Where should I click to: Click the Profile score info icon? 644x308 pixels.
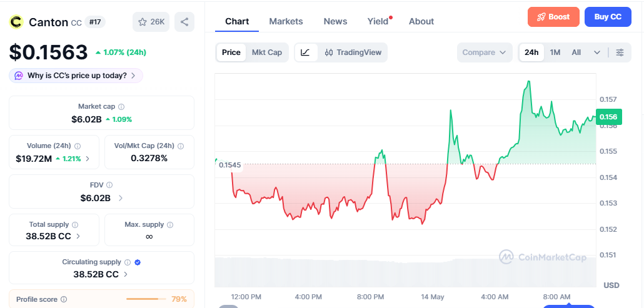point(64,299)
